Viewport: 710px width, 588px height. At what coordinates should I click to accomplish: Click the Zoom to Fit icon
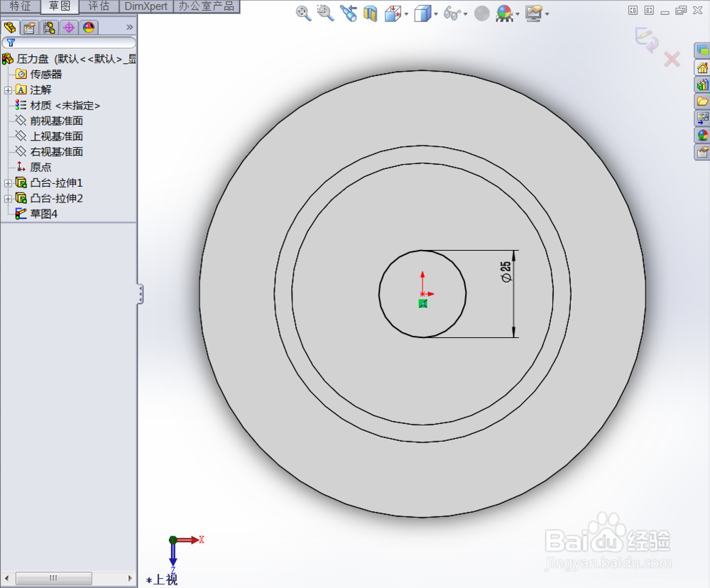click(303, 13)
